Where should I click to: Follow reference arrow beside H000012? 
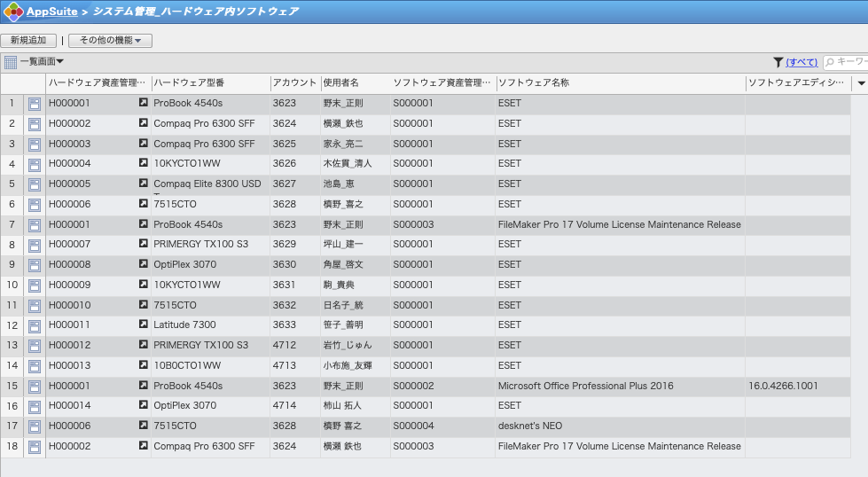tap(144, 344)
